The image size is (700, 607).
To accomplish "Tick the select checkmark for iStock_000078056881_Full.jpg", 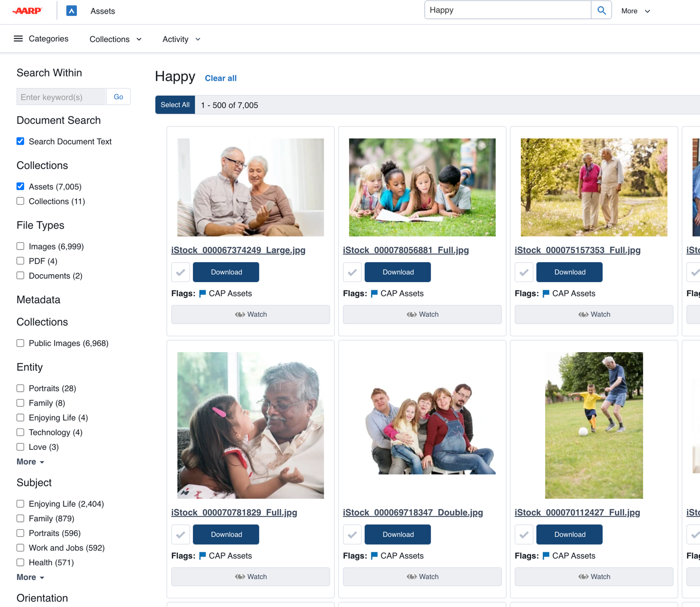I will (x=352, y=272).
